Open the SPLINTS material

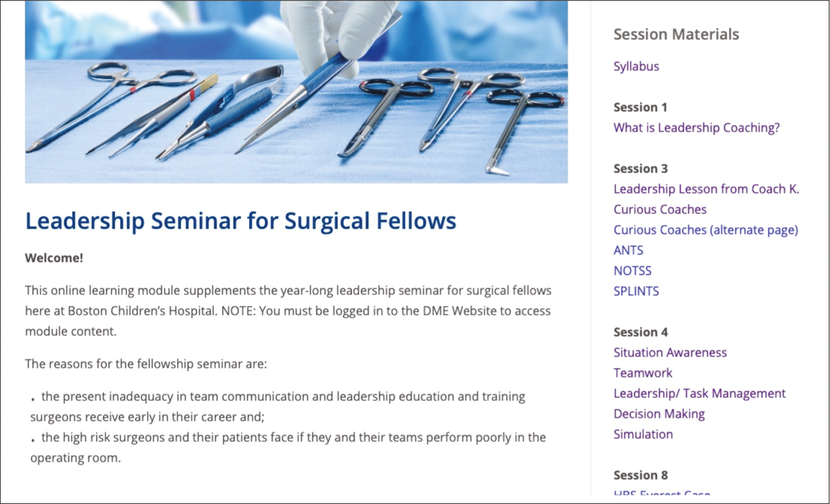[x=636, y=291]
